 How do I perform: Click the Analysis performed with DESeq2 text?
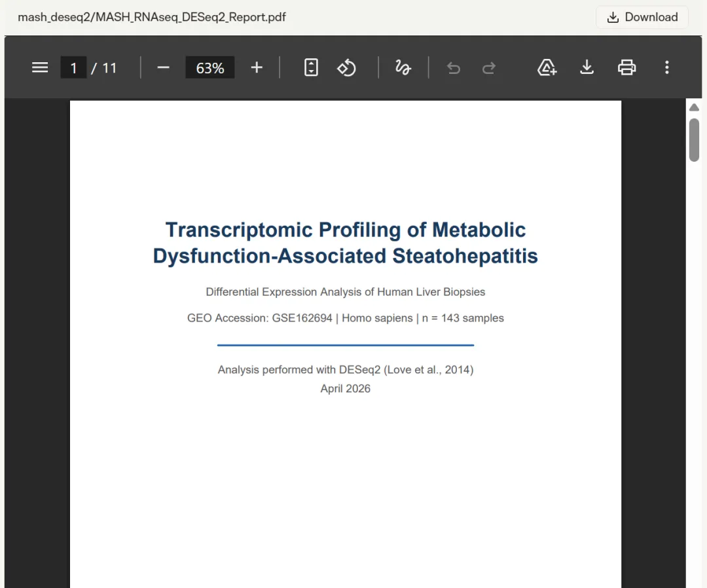pyautogui.click(x=346, y=370)
